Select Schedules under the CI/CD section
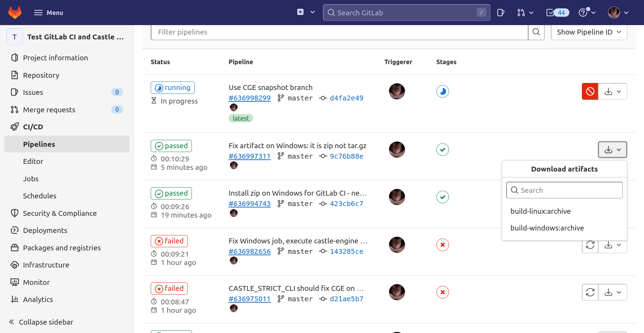The height and width of the screenshot is (333, 644). [x=39, y=196]
